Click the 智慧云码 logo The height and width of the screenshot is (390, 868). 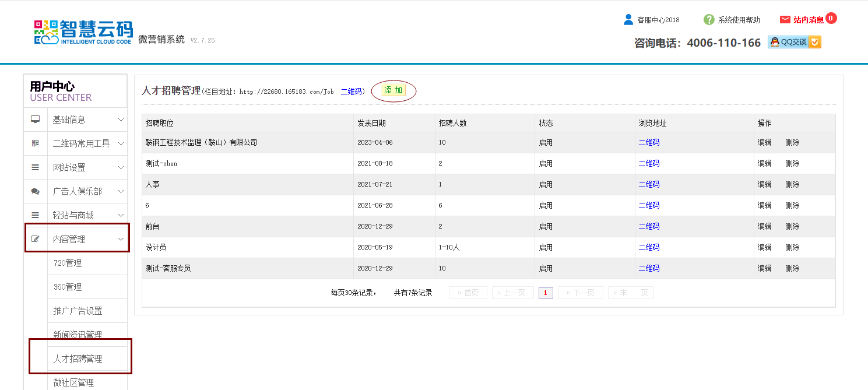(83, 32)
